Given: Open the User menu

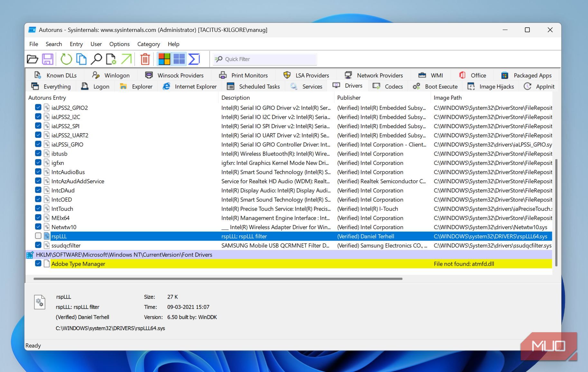Looking at the screenshot, I should pos(96,44).
